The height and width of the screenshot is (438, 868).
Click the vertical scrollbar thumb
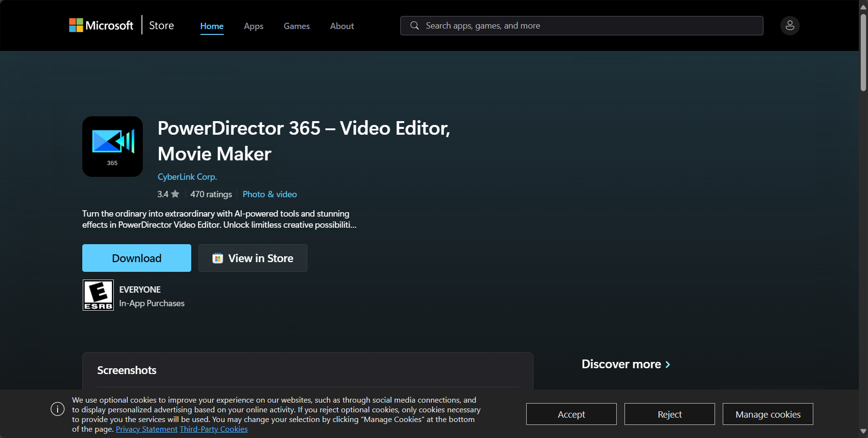863,52
